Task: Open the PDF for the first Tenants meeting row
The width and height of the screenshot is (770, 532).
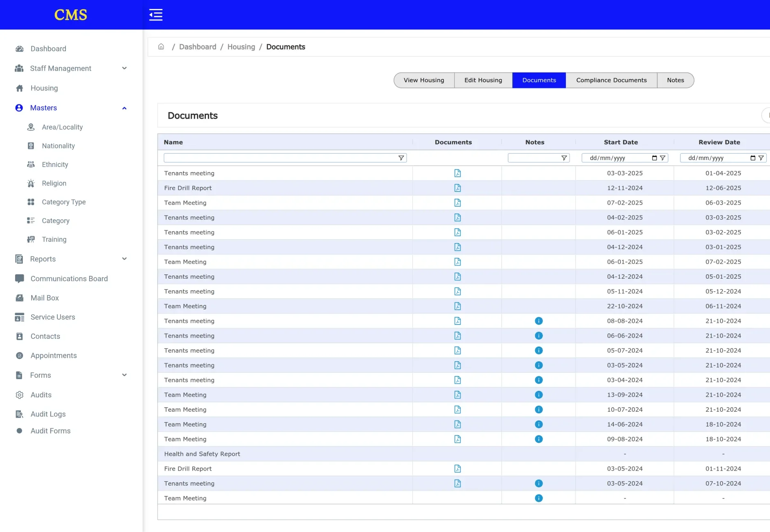Action: (x=457, y=173)
